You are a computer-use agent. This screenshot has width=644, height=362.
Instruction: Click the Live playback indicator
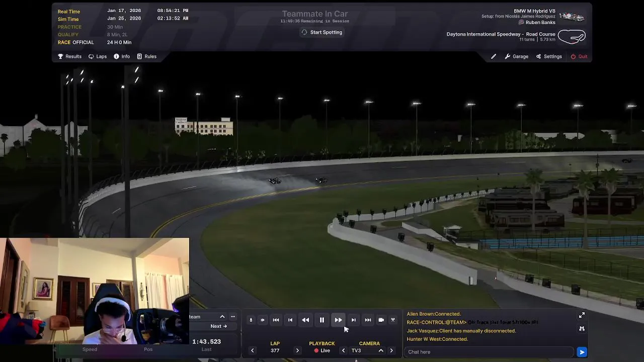pyautogui.click(x=322, y=350)
